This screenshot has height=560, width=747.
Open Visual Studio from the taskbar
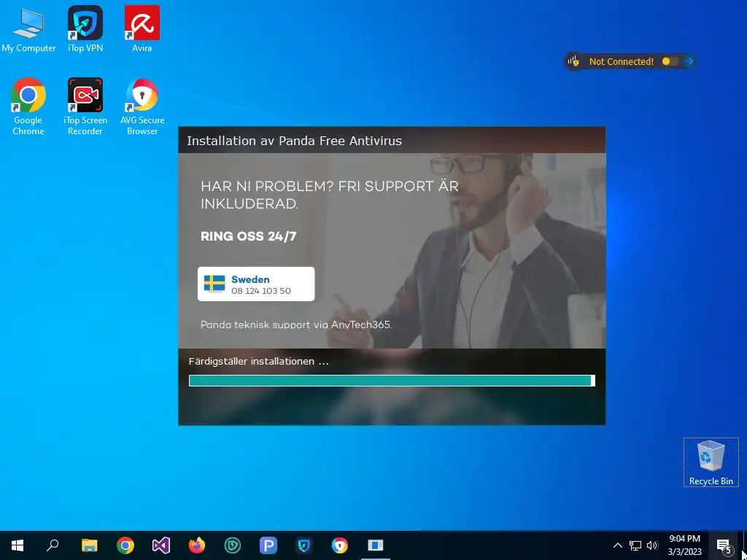click(x=161, y=545)
